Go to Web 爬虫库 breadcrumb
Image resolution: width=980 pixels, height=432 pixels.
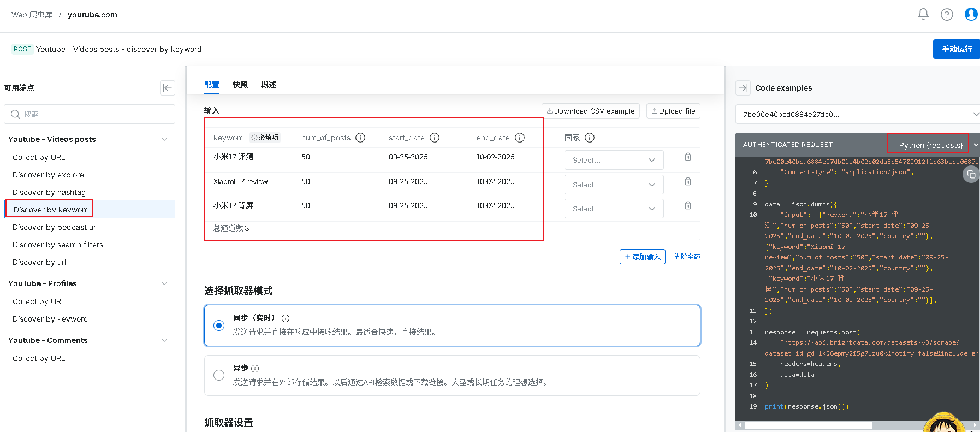click(32, 15)
